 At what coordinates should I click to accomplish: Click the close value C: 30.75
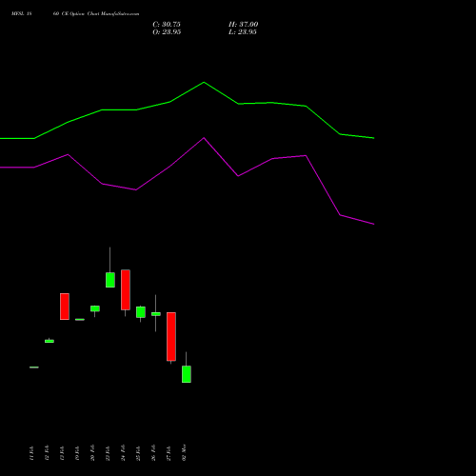click(167, 25)
